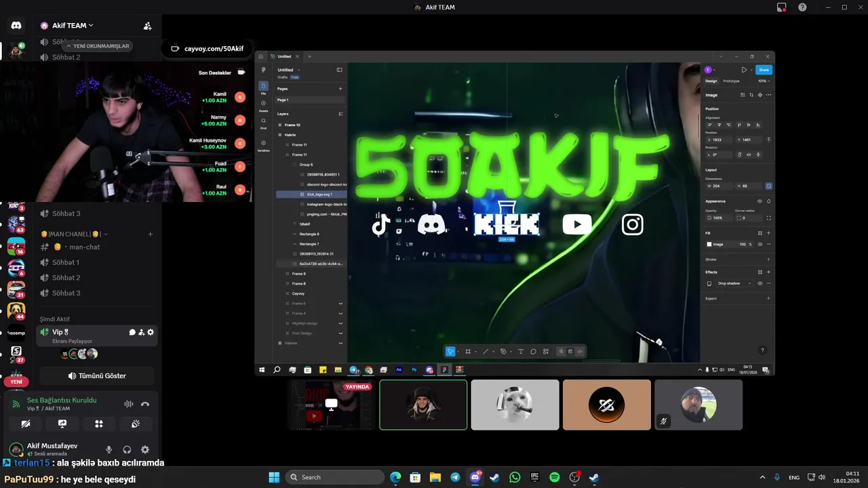This screenshot has height=488, width=868.
Task: Toggle Fill visibility eye in Figma
Action: (759, 244)
